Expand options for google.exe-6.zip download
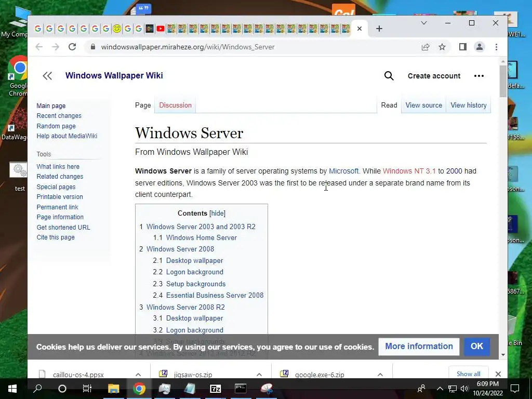Viewport: 532px width, 399px height. (x=380, y=375)
